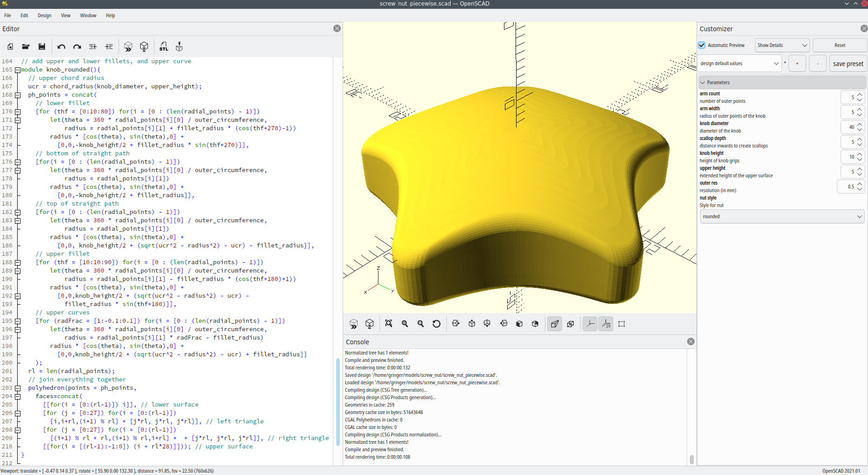Save the file using the floppy disk icon
Image resolution: width=868 pixels, height=475 pixels.
(42, 47)
